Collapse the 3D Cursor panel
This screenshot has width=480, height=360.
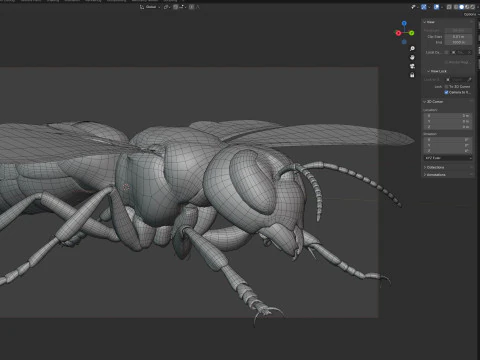point(448,102)
